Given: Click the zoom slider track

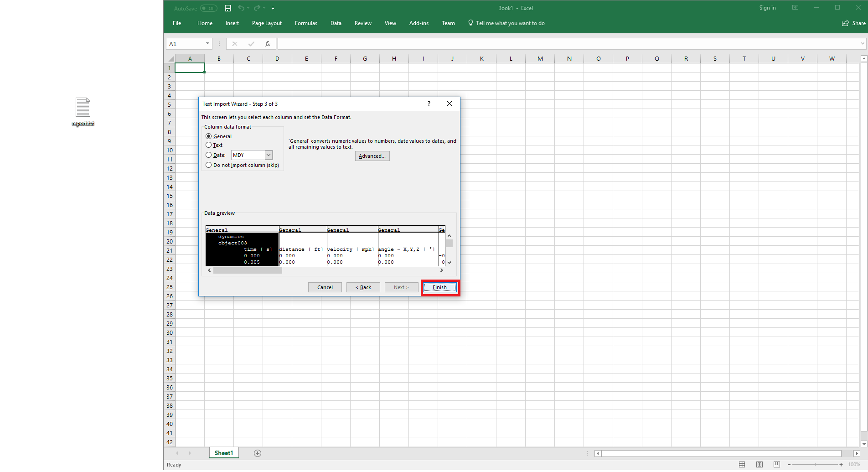Looking at the screenshot, I should [815, 464].
